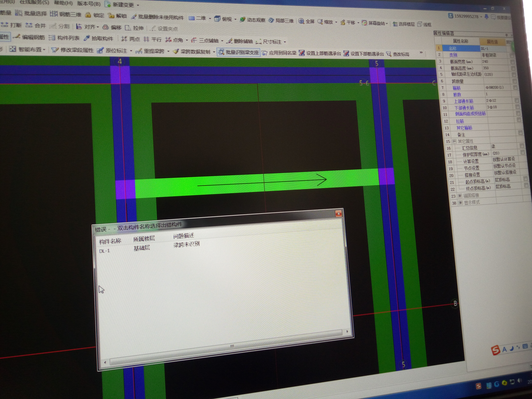
Task: Toggle checkbox in 上部通长筋 row
Action: (517, 100)
